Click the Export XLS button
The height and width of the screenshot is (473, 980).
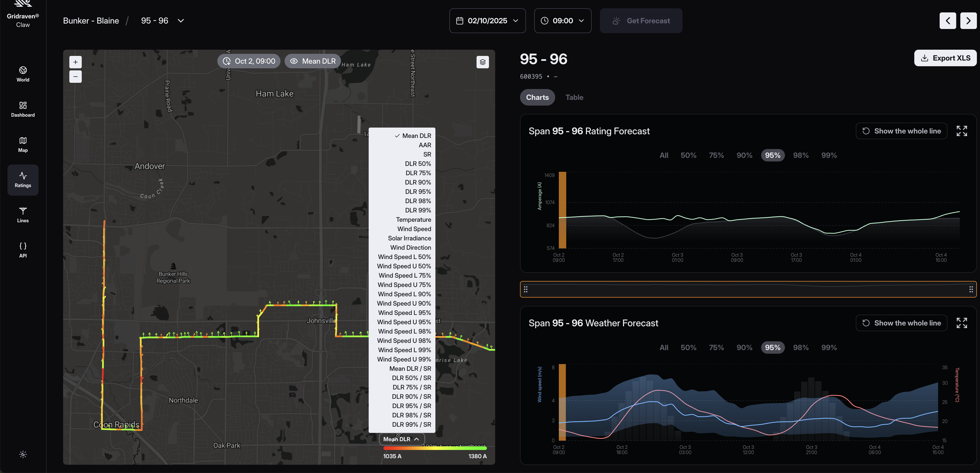pyautogui.click(x=945, y=58)
